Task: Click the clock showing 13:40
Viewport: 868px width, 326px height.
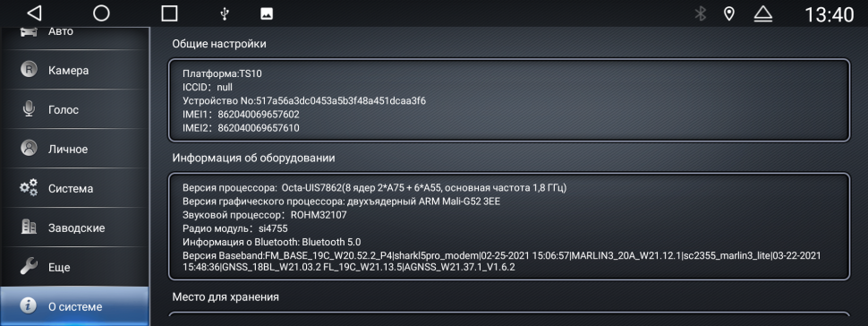Action: [828, 14]
